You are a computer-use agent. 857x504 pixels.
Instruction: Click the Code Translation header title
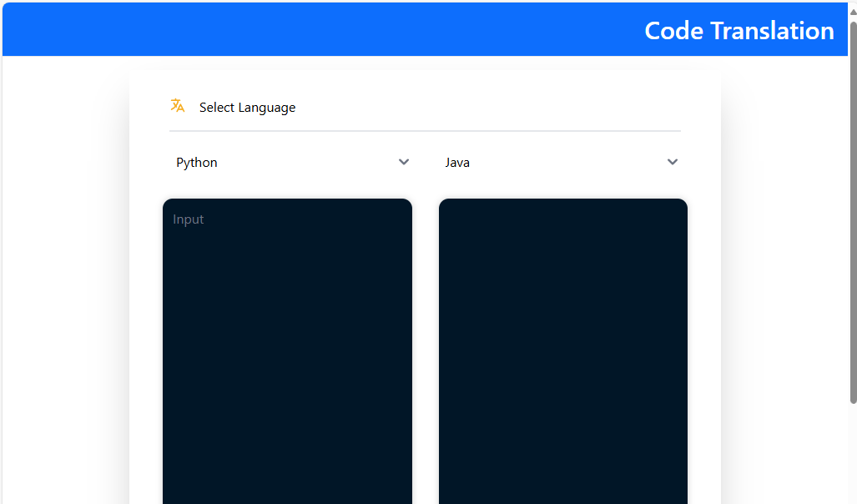[739, 30]
